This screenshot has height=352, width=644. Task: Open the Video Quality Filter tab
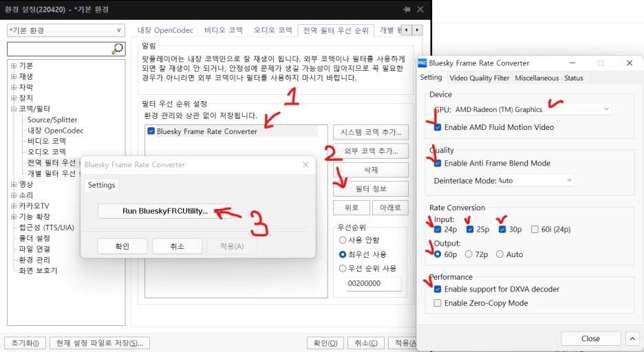pos(480,78)
